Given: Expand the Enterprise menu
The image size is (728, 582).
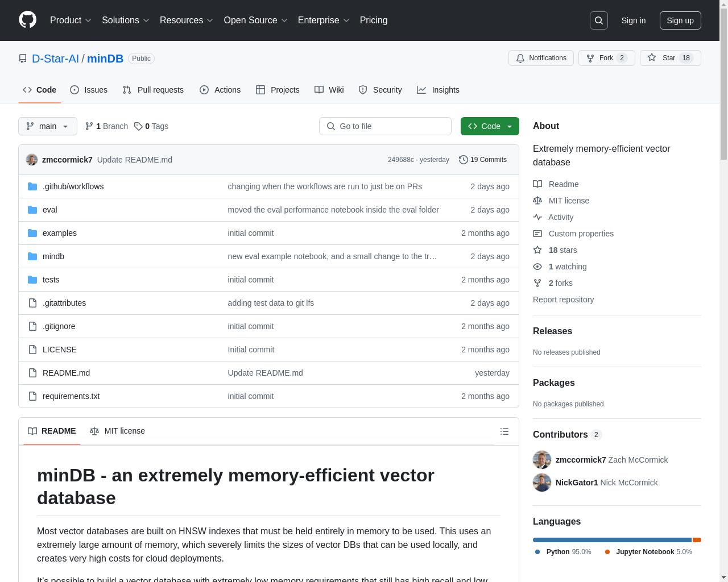Looking at the screenshot, I should pyautogui.click(x=324, y=20).
